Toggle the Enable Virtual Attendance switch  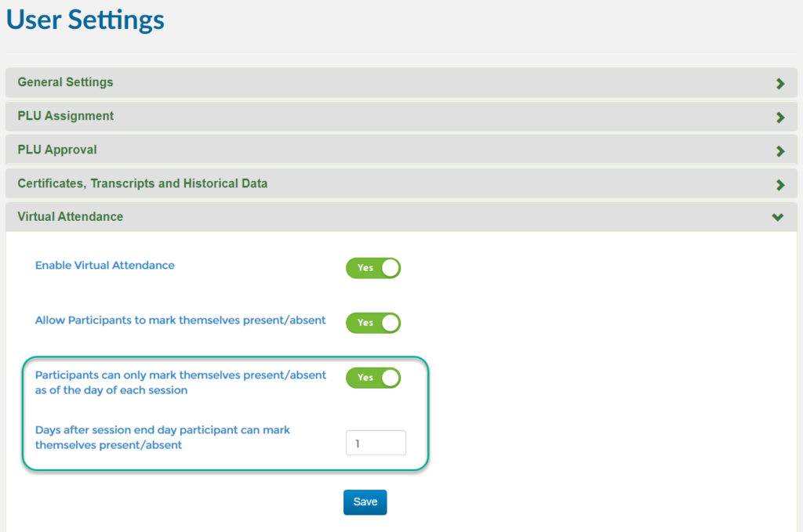373,268
